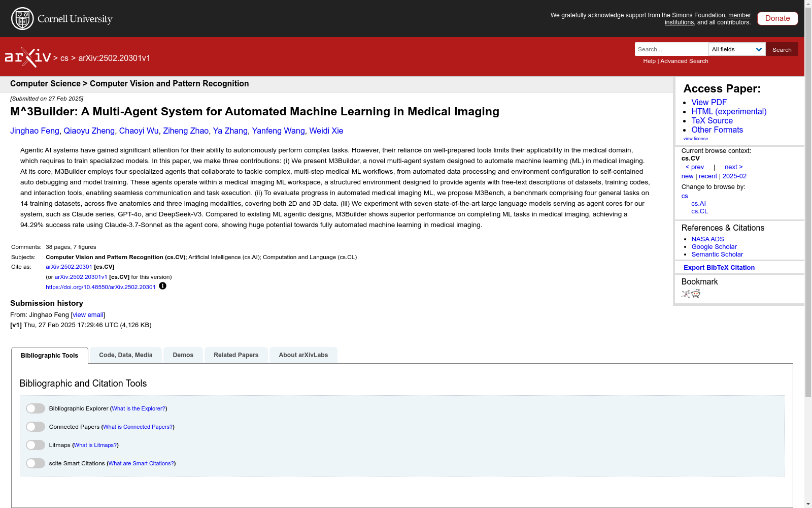Open the recent listings link

(708, 176)
